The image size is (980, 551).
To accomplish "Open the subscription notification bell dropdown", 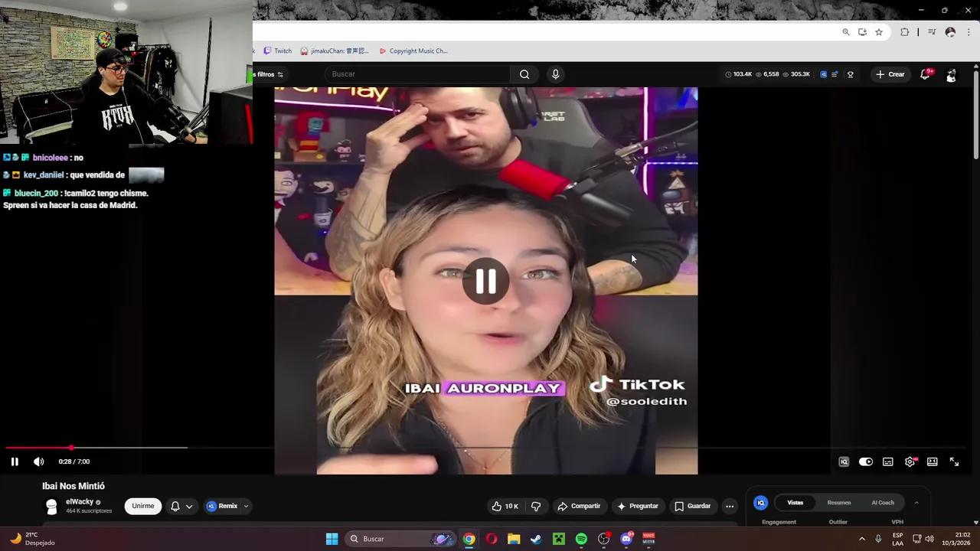I will [x=181, y=506].
